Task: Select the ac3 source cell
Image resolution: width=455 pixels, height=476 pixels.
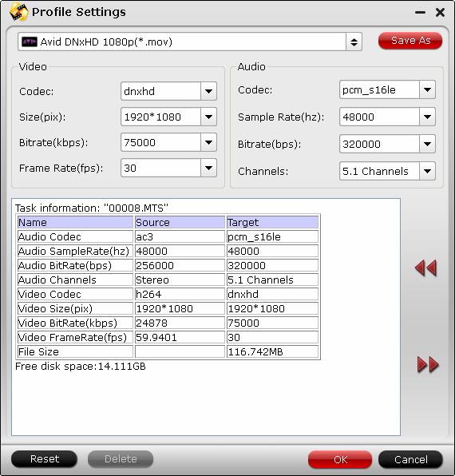Action: (x=180, y=236)
